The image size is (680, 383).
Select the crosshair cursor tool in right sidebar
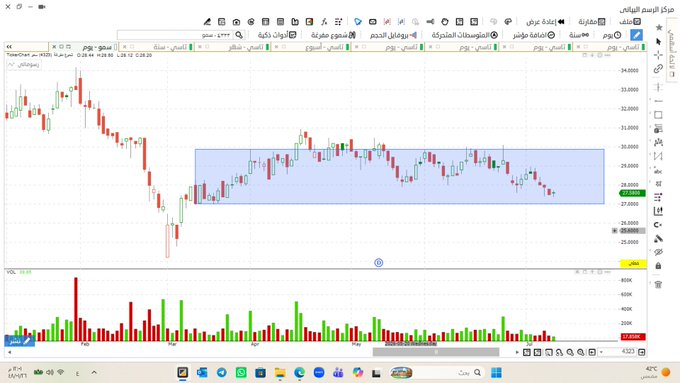coord(658,55)
